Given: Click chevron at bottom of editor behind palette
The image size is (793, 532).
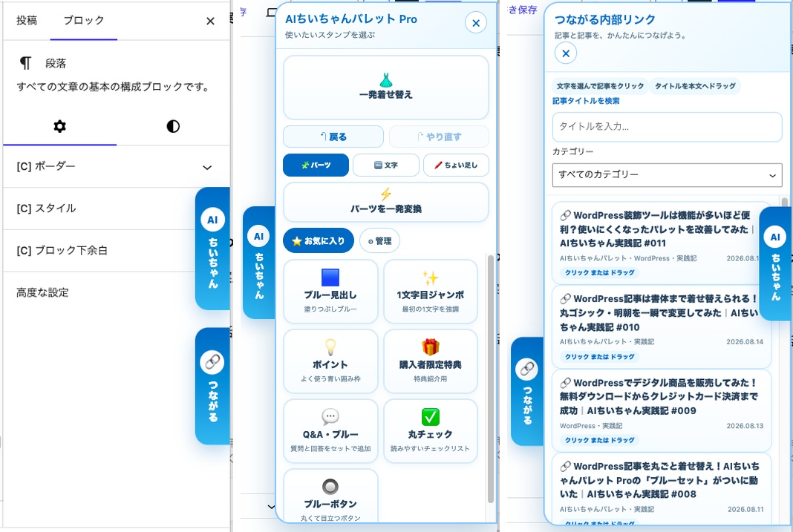Looking at the screenshot, I should tap(271, 507).
